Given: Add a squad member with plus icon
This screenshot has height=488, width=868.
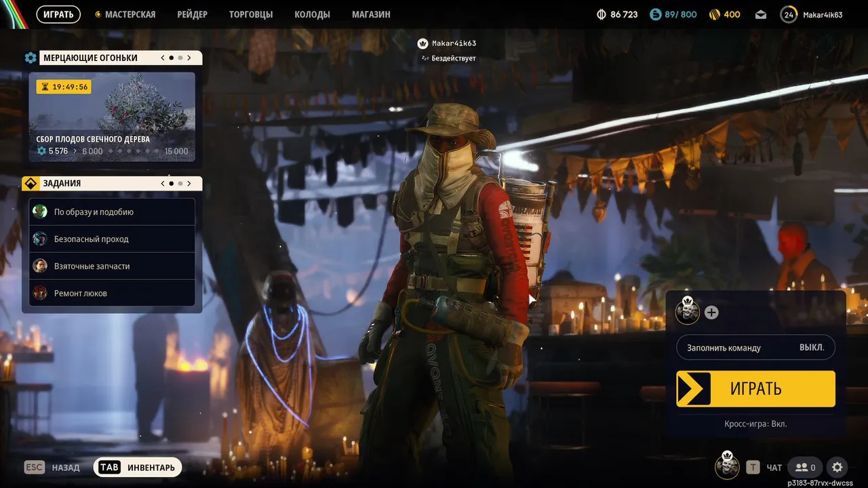Looking at the screenshot, I should coord(711,312).
